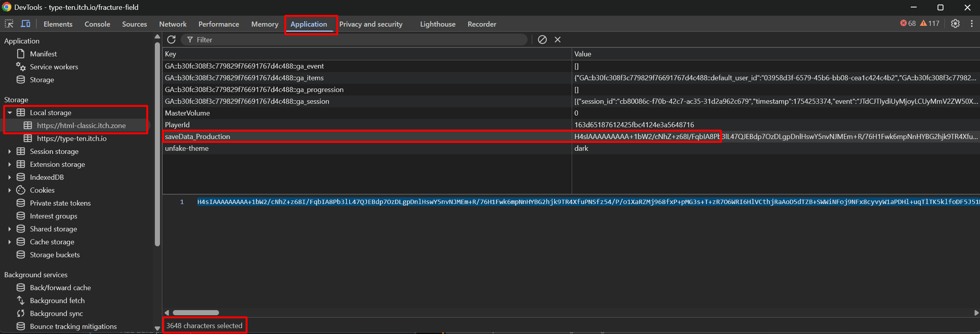The image size is (980, 334).
Task: Open the three-dot customize DevTools menu
Action: tap(972, 23)
